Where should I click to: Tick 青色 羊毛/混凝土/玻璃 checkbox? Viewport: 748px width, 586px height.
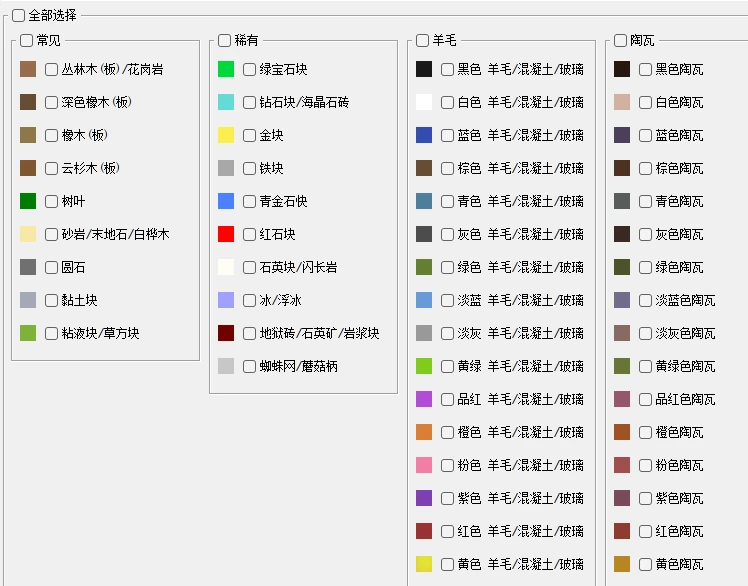[x=447, y=201]
